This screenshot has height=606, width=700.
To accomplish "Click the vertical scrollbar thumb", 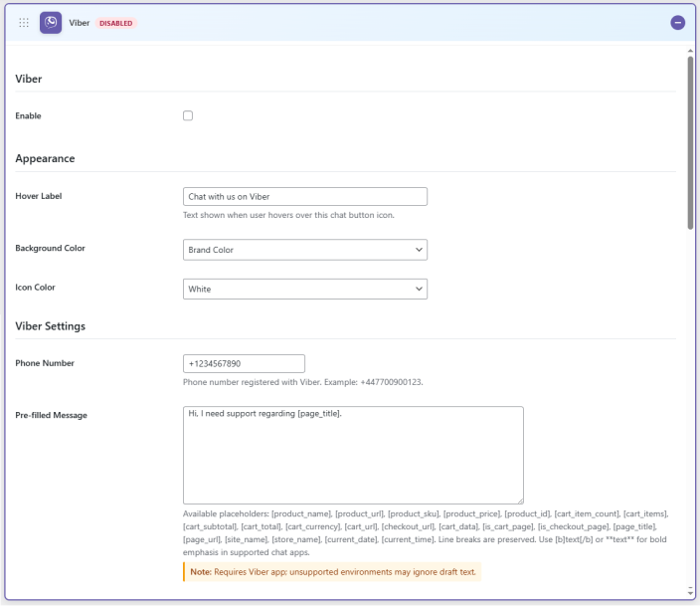I will (690, 143).
